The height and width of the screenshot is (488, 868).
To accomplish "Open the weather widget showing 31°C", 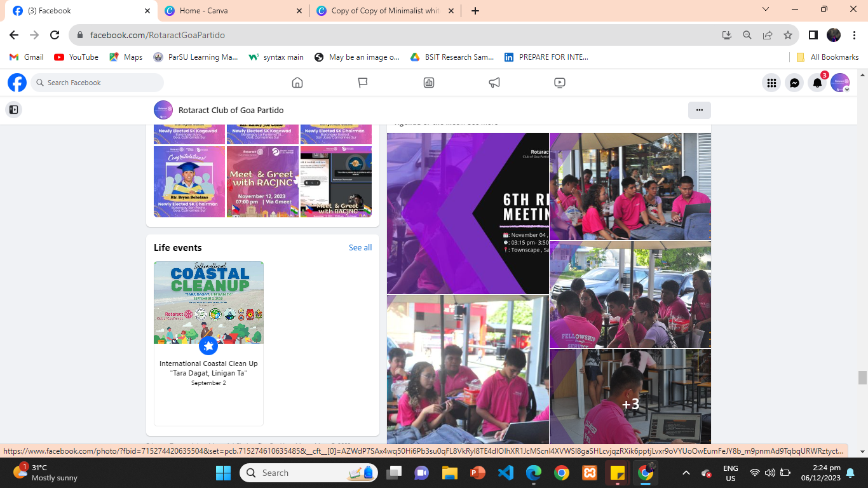I will [46, 473].
